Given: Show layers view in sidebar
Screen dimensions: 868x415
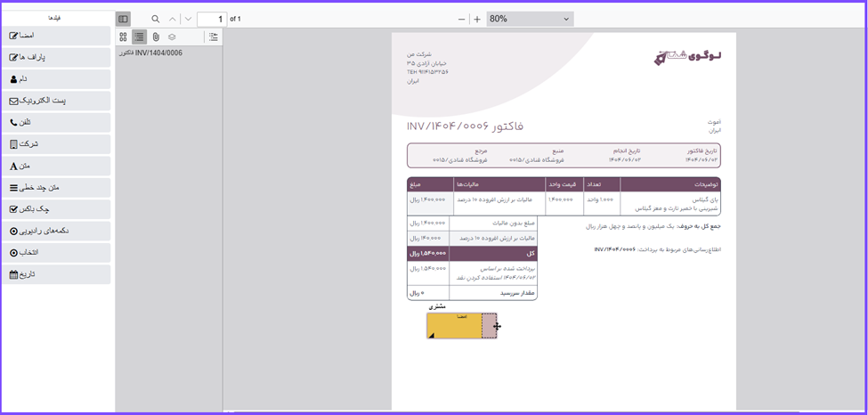Looking at the screenshot, I should point(172,37).
